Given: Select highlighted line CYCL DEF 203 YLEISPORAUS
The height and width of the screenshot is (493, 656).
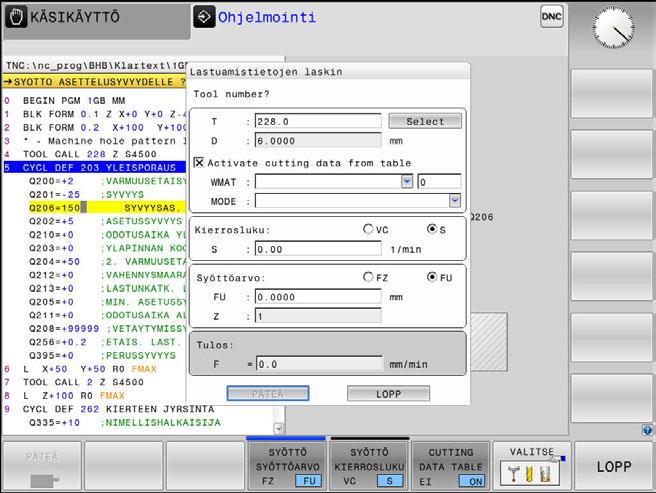Looking at the screenshot, I should 95,167.
